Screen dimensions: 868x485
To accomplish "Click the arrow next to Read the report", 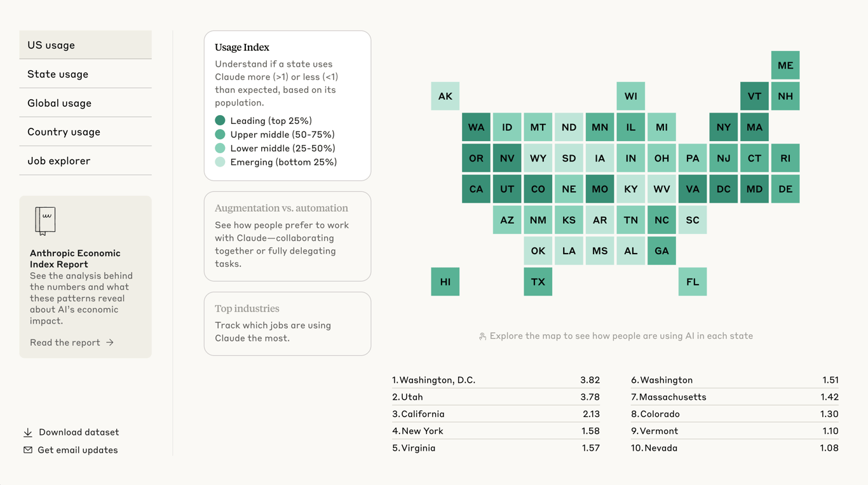I will click(x=110, y=343).
